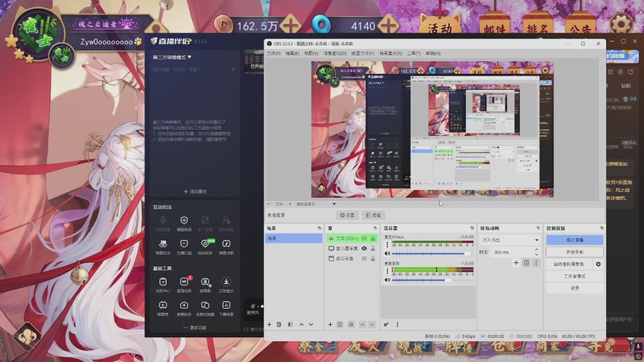Open the Docks (D) menu in OBS
The width and height of the screenshot is (644, 362).
tap(335, 53)
